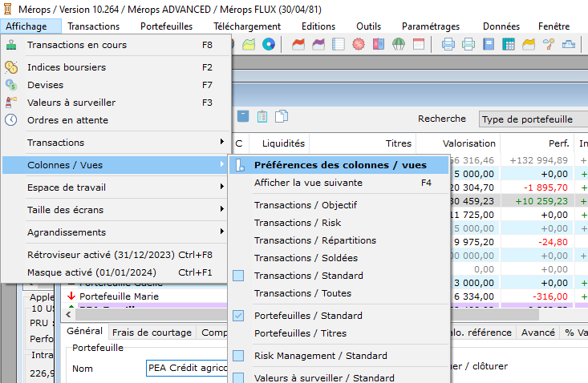Uncheck the Portefeuilles / Standard view
This screenshot has width=588, height=383.
339,316
